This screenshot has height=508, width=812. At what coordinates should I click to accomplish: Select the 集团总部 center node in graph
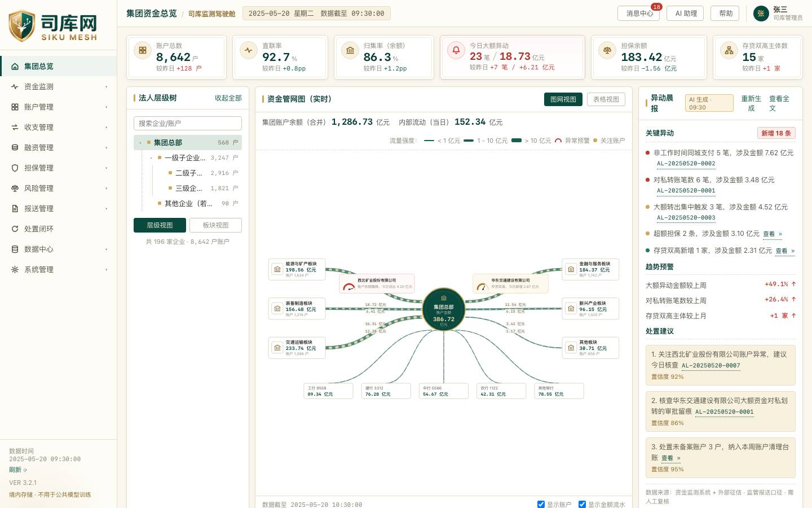[x=444, y=309]
